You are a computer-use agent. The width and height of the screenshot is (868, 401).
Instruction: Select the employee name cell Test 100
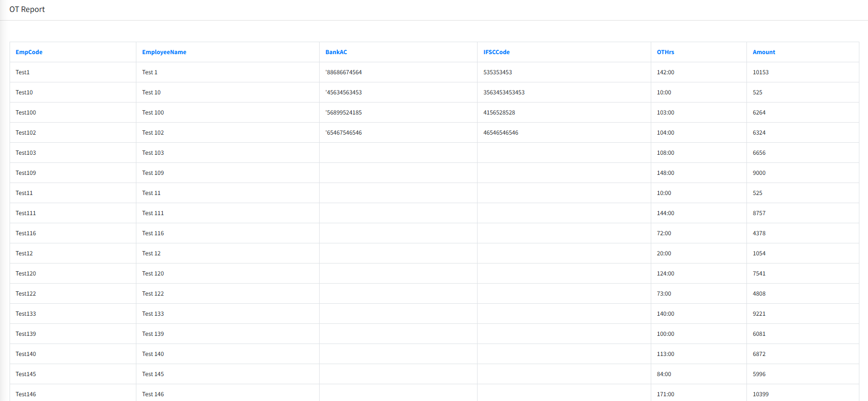pyautogui.click(x=153, y=113)
